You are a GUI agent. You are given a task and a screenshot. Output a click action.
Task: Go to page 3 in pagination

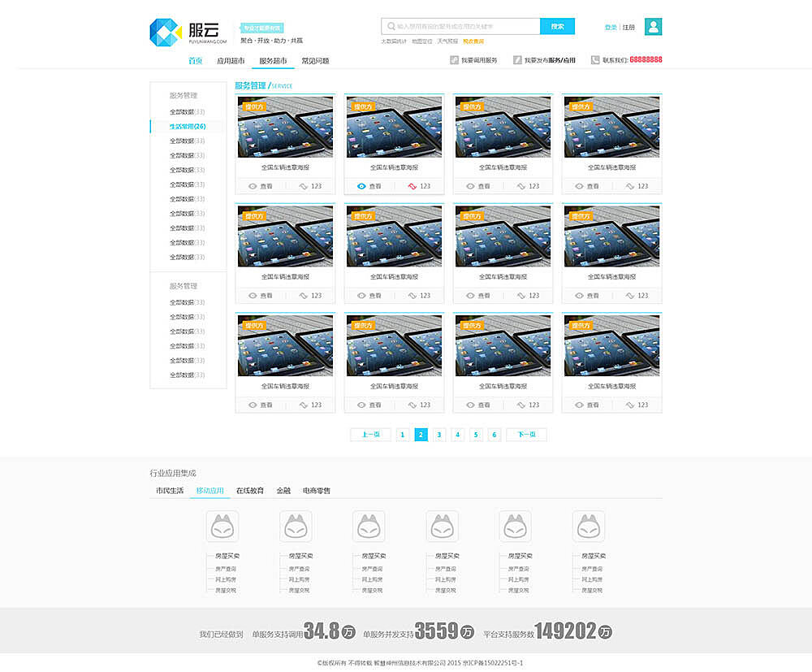tap(439, 435)
